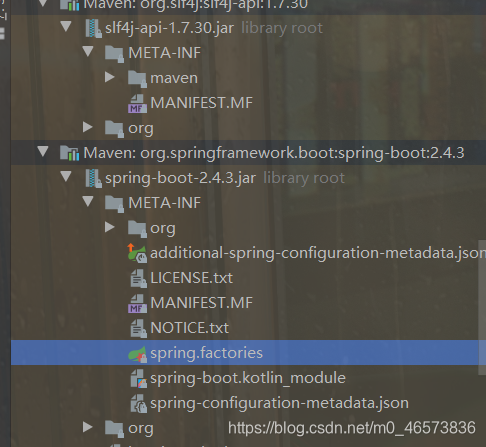This screenshot has width=486, height=447.
Task: Click the additional-spring-configuration-metadata.json file icon
Action: click(137, 253)
